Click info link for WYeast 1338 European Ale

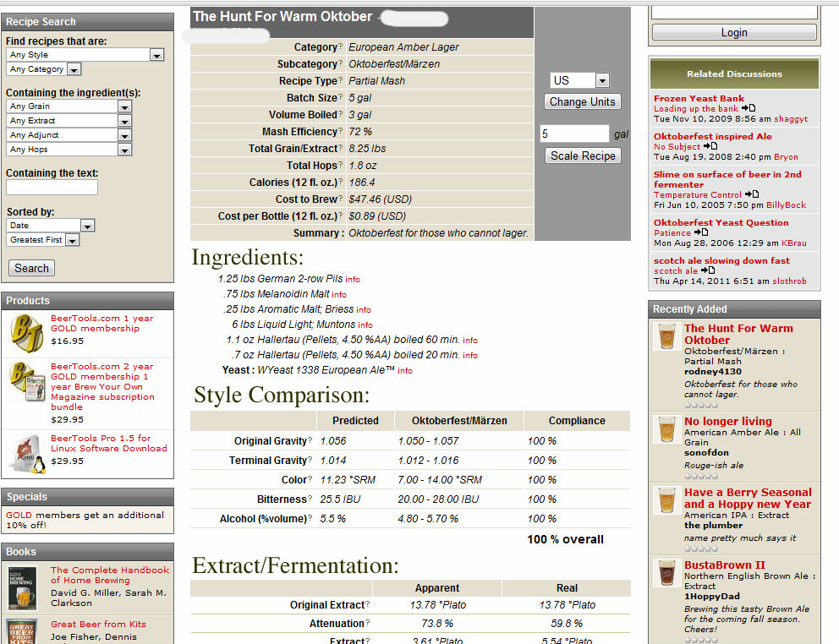pos(405,371)
